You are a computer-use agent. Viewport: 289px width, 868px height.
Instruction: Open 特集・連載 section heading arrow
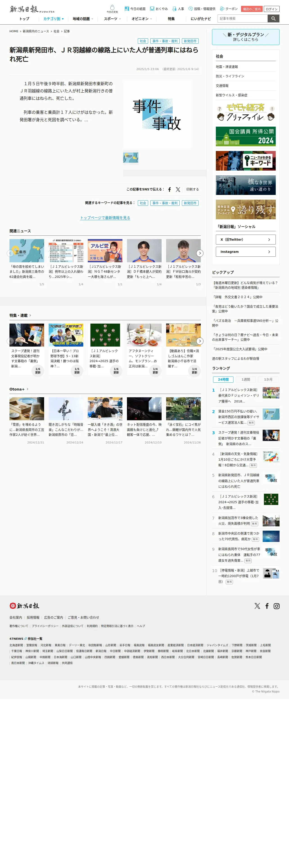pyautogui.click(x=30, y=315)
